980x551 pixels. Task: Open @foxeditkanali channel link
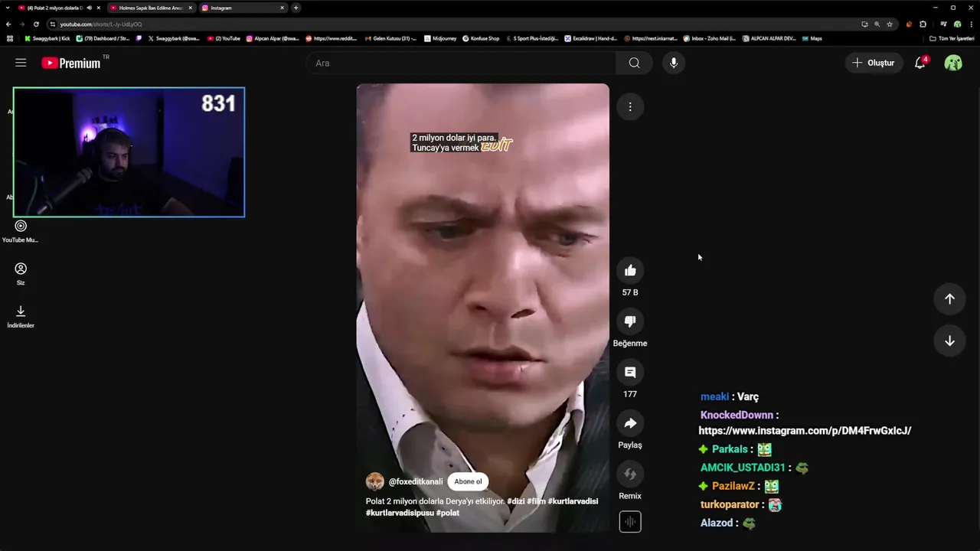[416, 481]
